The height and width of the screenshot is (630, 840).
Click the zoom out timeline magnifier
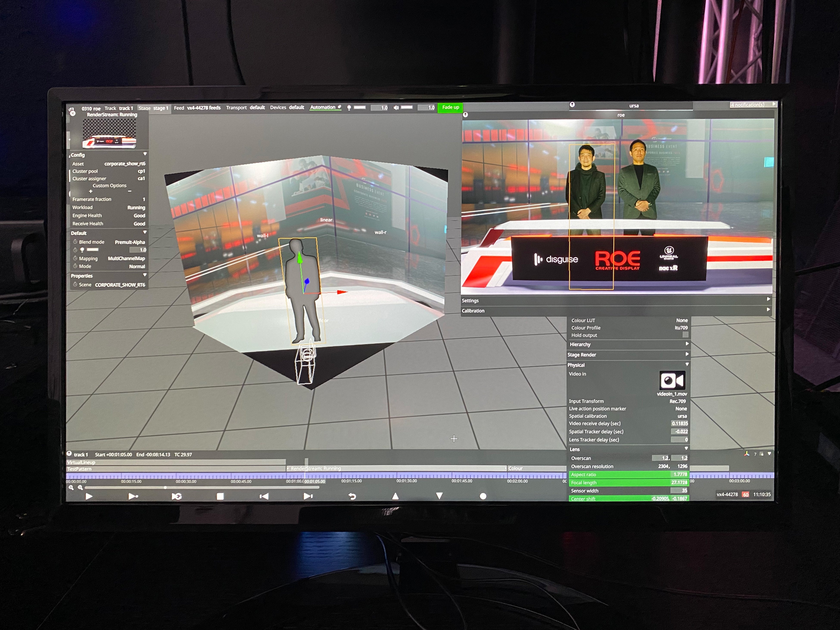[71, 488]
